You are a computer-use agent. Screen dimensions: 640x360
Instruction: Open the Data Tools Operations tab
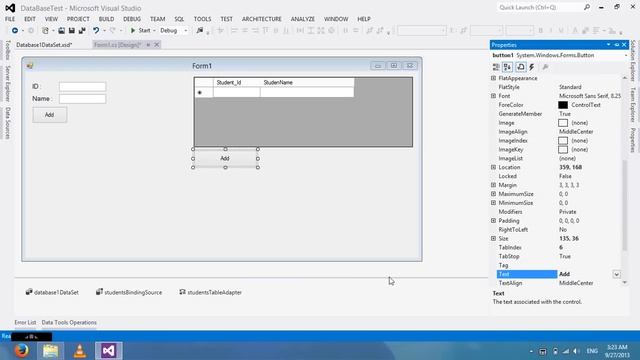[69, 322]
